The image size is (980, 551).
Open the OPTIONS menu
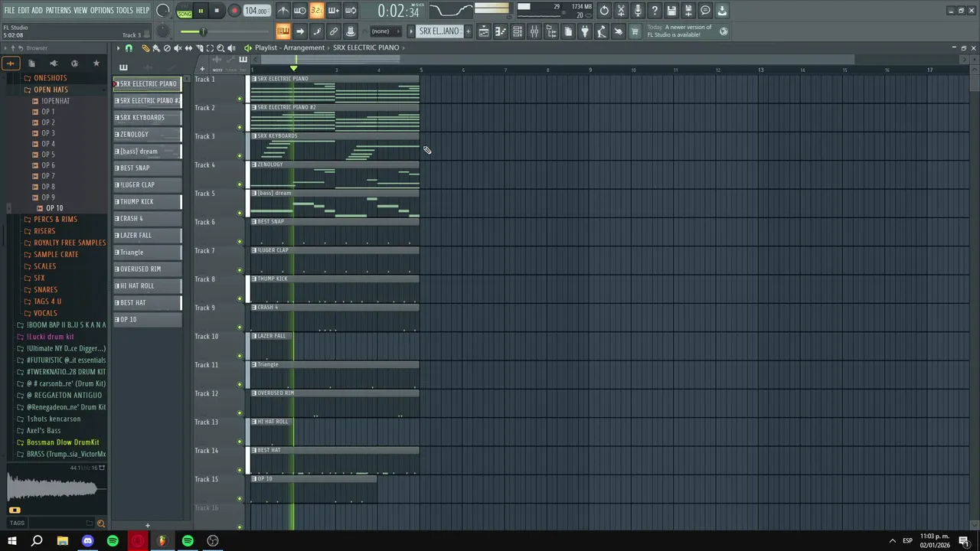tap(102, 10)
